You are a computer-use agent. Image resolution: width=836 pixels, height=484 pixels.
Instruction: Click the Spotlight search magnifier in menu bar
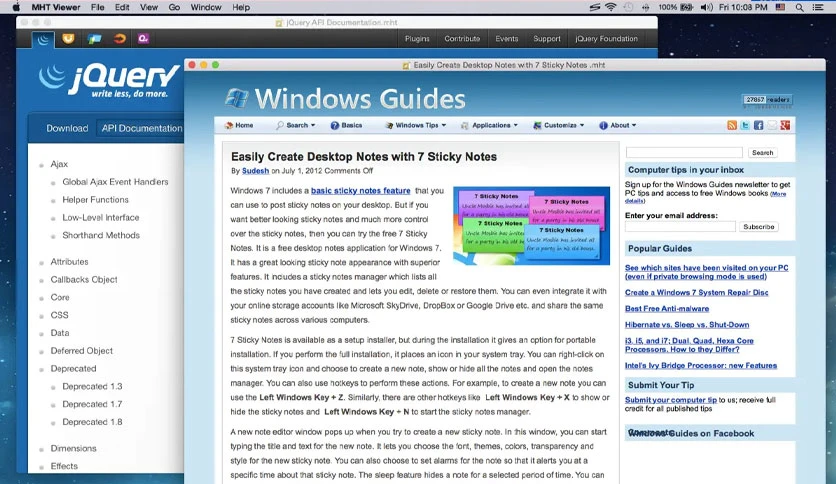800,7
